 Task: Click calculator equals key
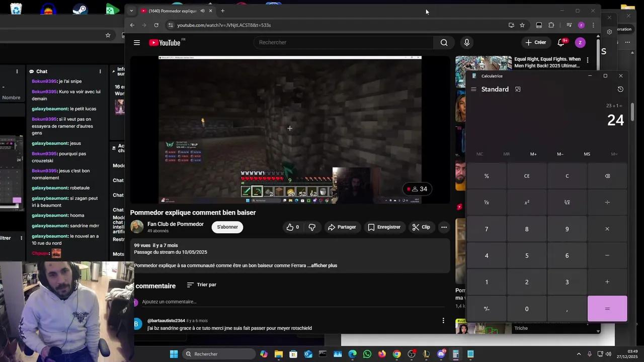point(607,309)
